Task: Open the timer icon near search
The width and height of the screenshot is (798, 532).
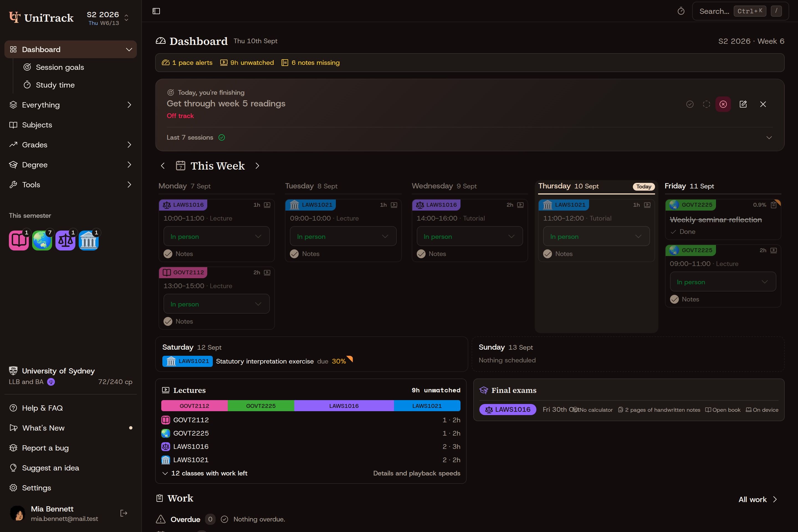Action: (681, 11)
